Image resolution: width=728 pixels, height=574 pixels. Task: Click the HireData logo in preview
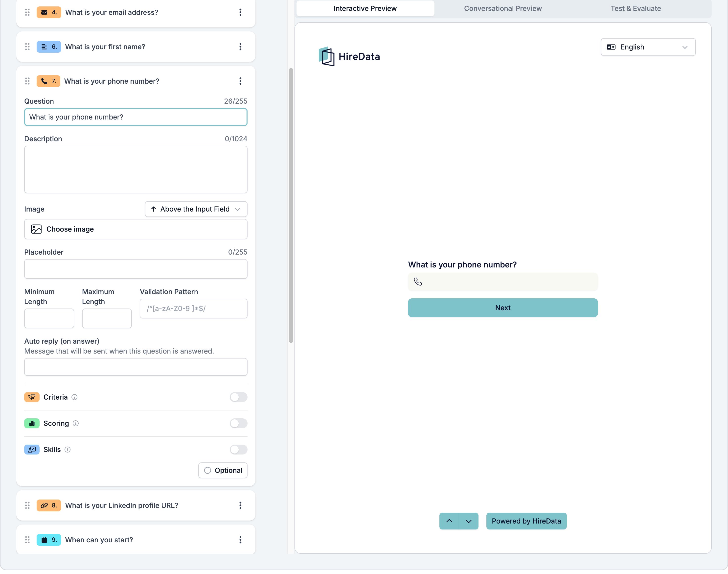(x=349, y=56)
